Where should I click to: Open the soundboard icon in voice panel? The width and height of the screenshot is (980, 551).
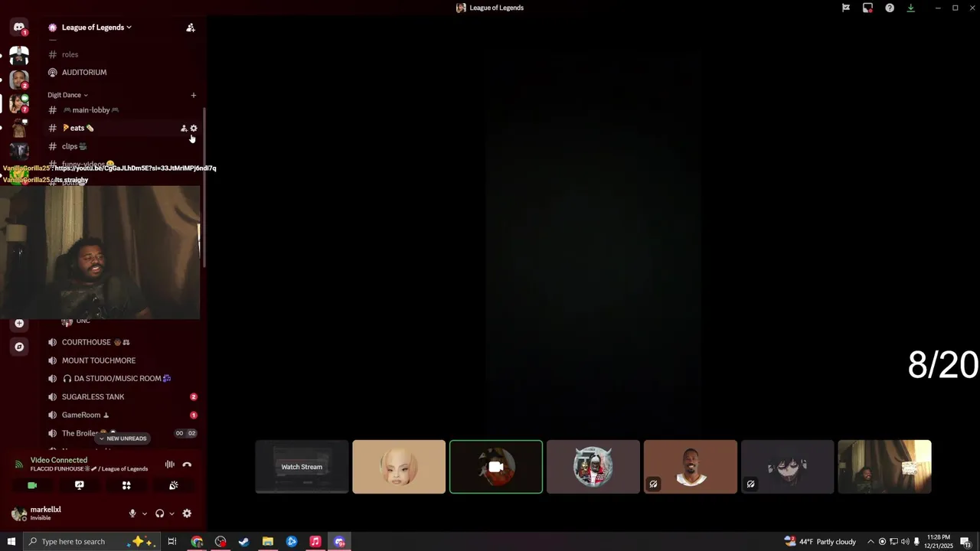click(174, 485)
